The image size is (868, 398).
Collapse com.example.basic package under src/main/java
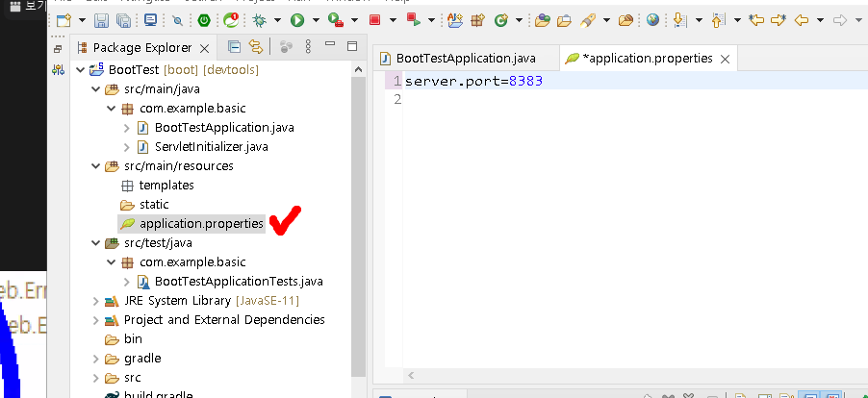tap(112, 109)
